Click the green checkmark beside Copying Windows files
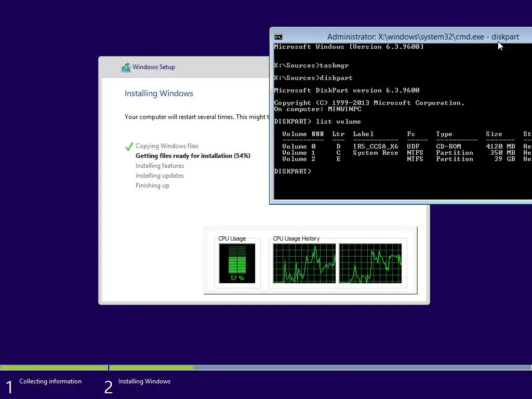 [129, 146]
